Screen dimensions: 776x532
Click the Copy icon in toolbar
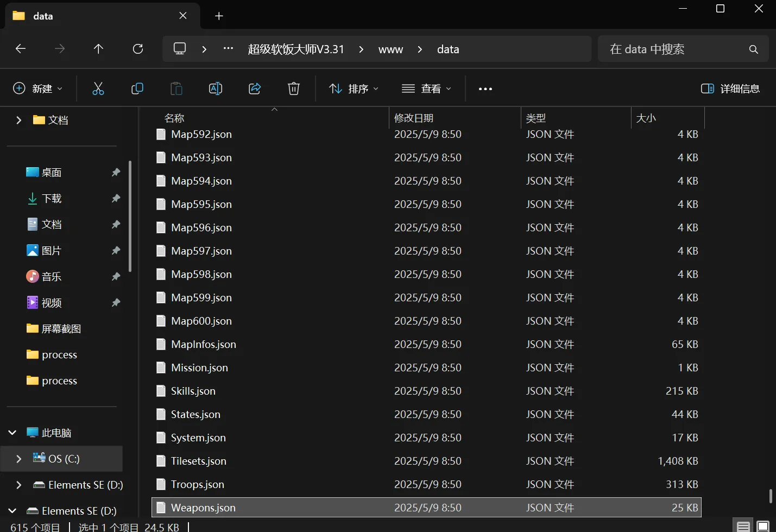pyautogui.click(x=137, y=88)
